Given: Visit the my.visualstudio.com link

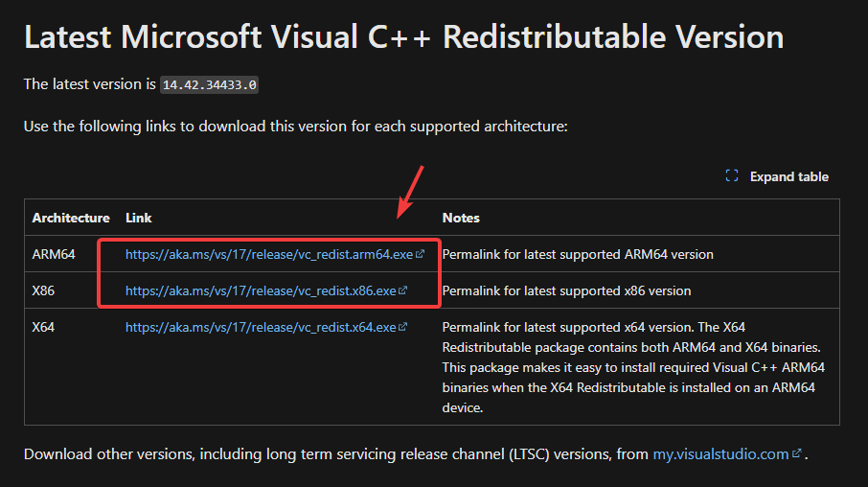Looking at the screenshot, I should click(x=721, y=453).
